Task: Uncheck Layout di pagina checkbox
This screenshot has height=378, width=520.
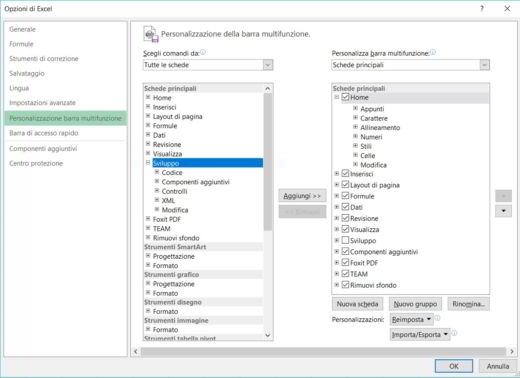Action: click(345, 185)
